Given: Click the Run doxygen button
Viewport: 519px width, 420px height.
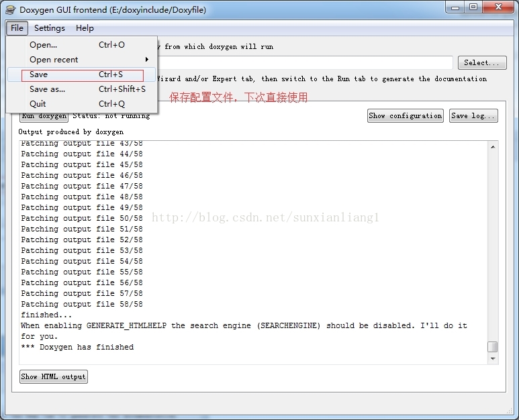Looking at the screenshot, I should point(44,116).
